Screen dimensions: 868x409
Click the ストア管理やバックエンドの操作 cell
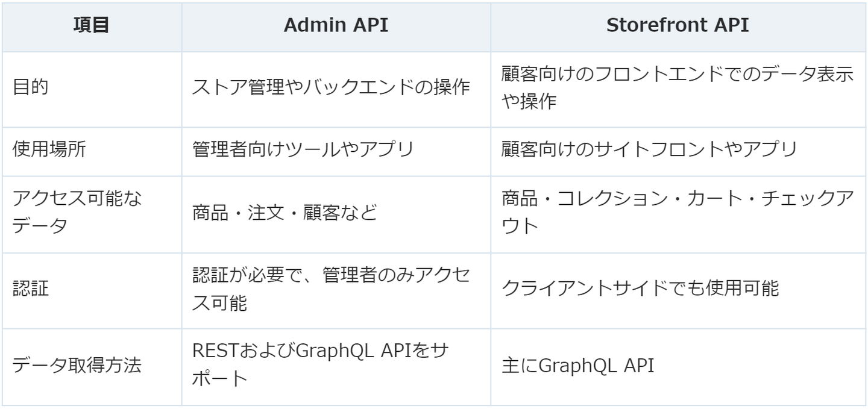pyautogui.click(x=331, y=87)
